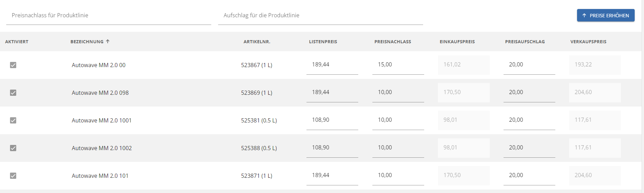This screenshot has height=193, width=644.
Task: Edit Preisaufschlag for Autowave MM 2.0 101
Action: (x=529, y=176)
